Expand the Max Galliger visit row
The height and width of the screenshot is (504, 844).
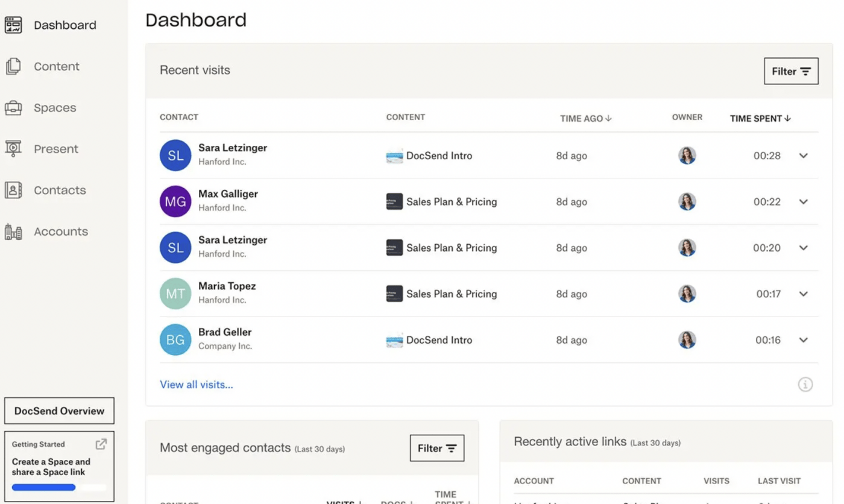point(803,201)
